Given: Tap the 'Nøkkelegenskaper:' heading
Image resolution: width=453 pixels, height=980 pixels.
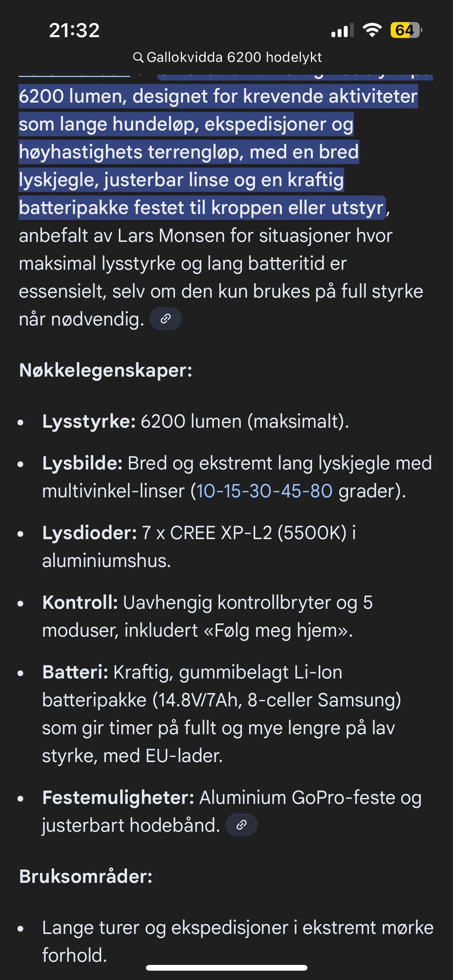Looking at the screenshot, I should pyautogui.click(x=106, y=371).
